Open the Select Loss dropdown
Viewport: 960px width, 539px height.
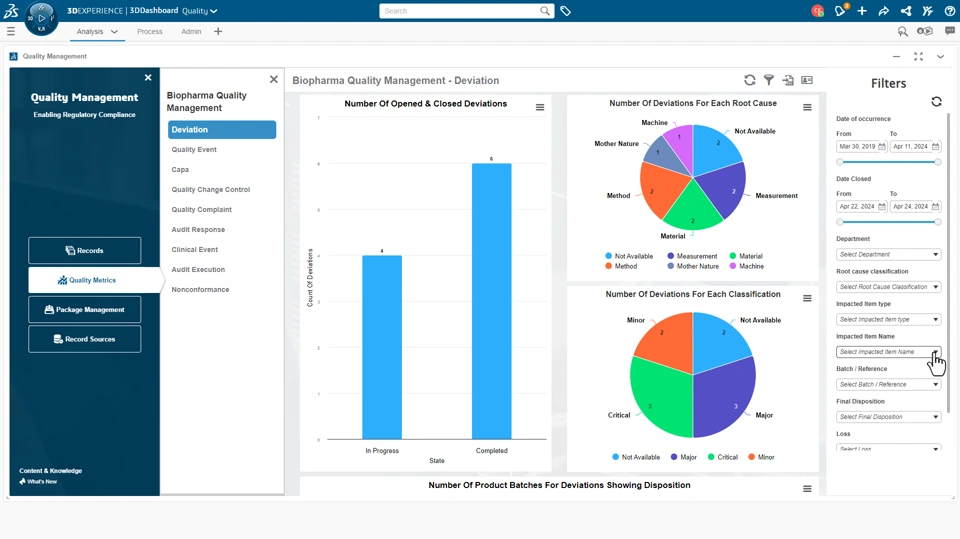click(x=888, y=448)
